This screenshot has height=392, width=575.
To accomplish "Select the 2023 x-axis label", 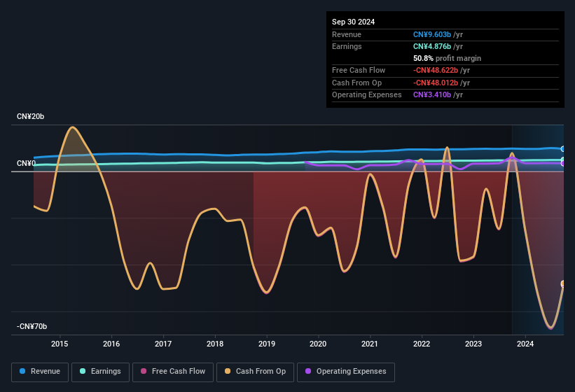I will (473, 344).
